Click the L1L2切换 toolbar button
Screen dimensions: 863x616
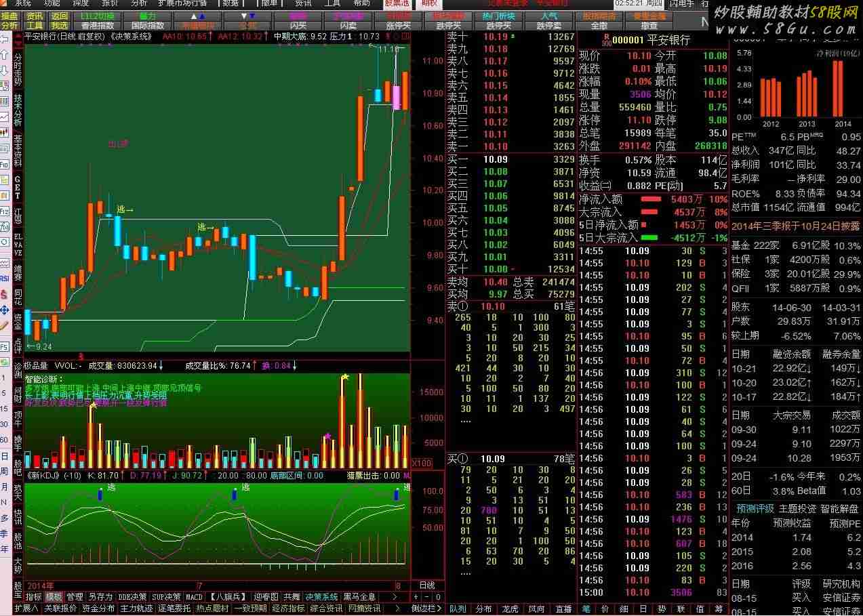(97, 16)
